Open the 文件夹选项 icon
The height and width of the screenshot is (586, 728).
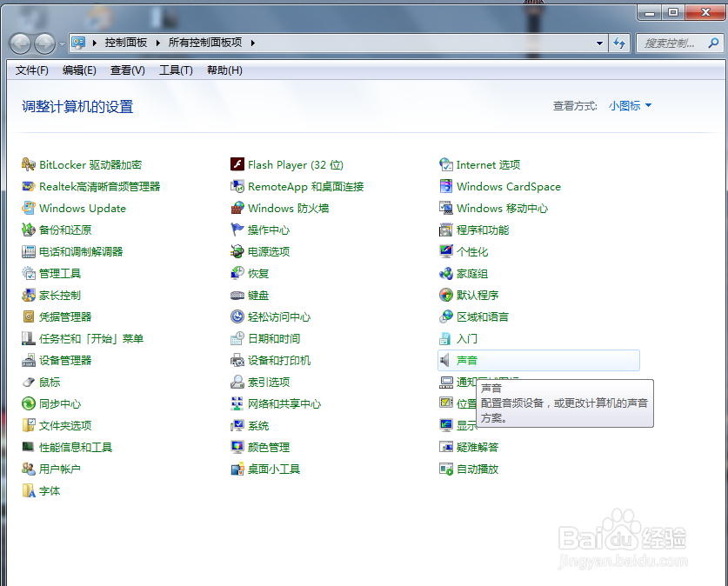(29, 425)
